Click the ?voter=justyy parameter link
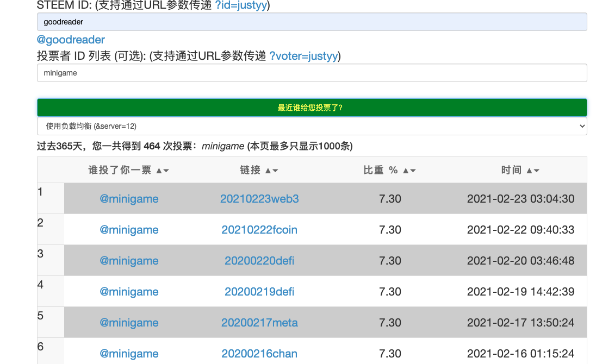Screen dimensions: 596x364 (x=303, y=56)
